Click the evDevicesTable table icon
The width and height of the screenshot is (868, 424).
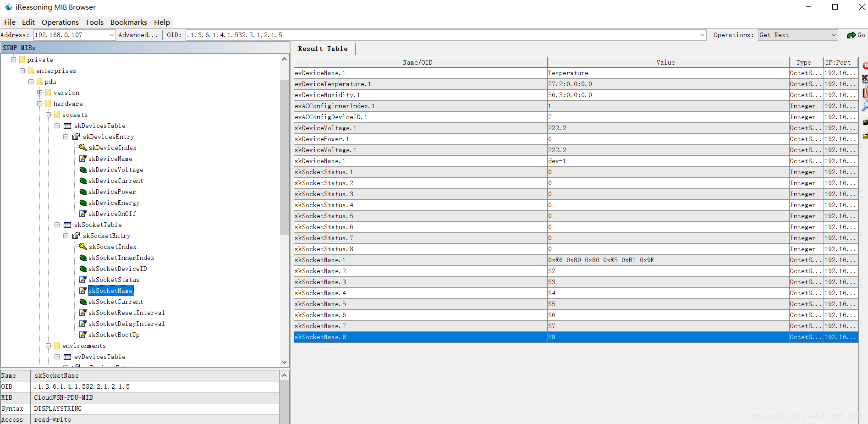coord(67,357)
